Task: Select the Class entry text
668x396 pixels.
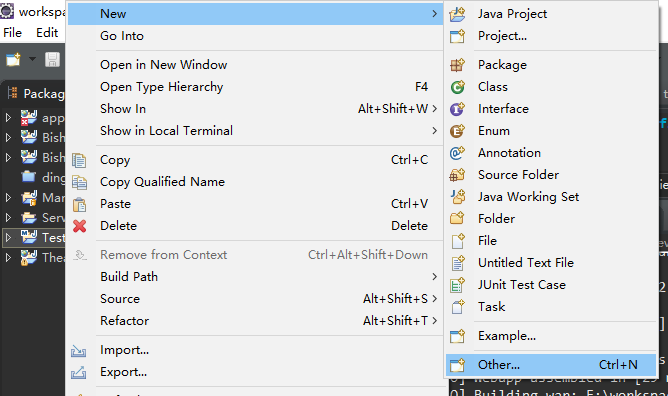Action: 493,87
